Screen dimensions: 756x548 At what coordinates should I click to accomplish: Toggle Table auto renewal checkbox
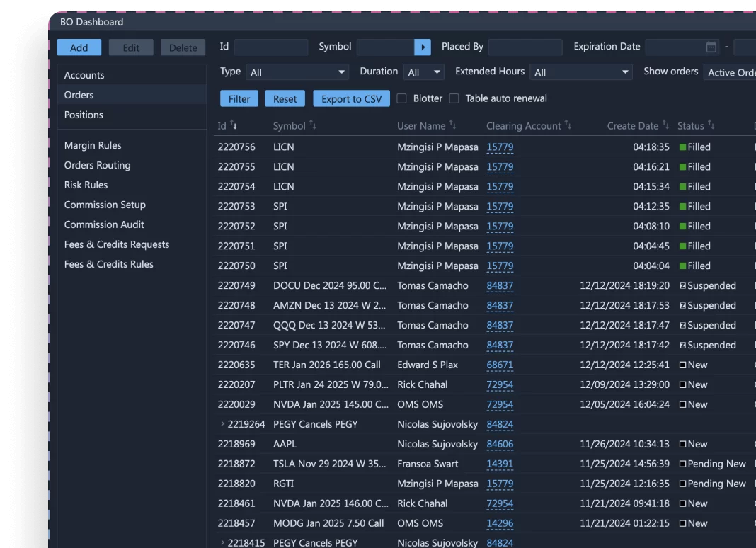click(x=454, y=98)
